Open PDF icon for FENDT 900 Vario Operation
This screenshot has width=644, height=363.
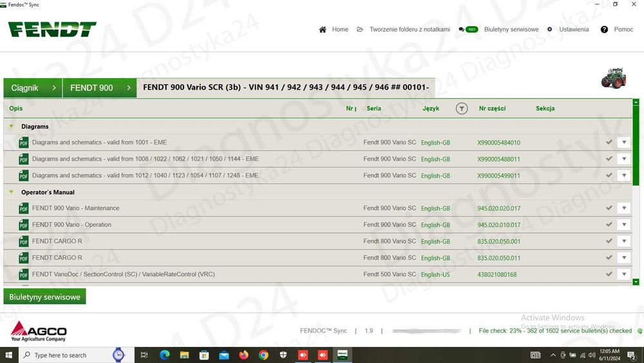[x=23, y=225]
